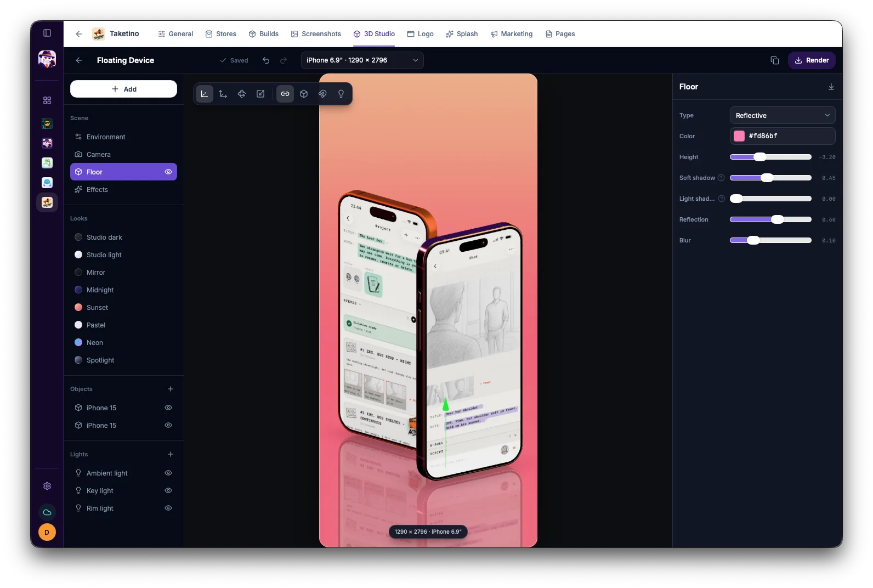Click the undo arrow
This screenshot has height=588, width=873.
tap(266, 60)
